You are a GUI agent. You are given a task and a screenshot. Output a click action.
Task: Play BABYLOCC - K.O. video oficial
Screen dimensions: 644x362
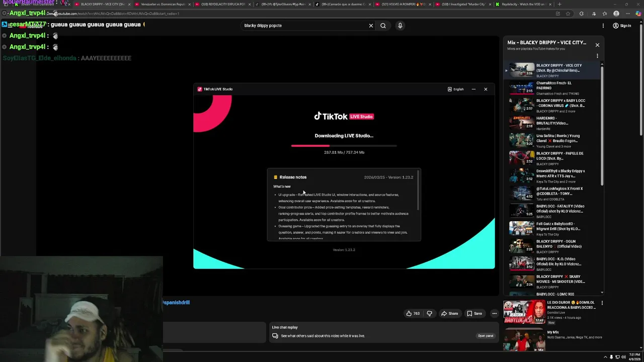coord(552,264)
